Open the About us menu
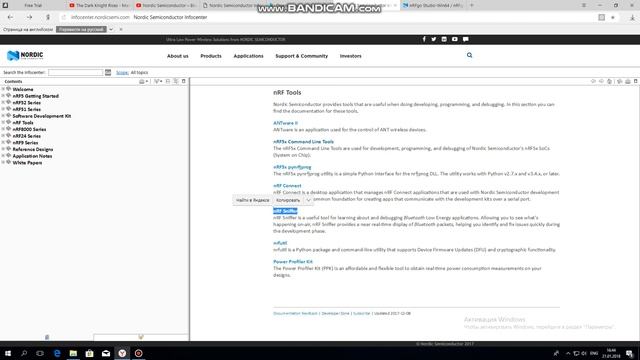Screen dimensions: 640x360 [178, 56]
